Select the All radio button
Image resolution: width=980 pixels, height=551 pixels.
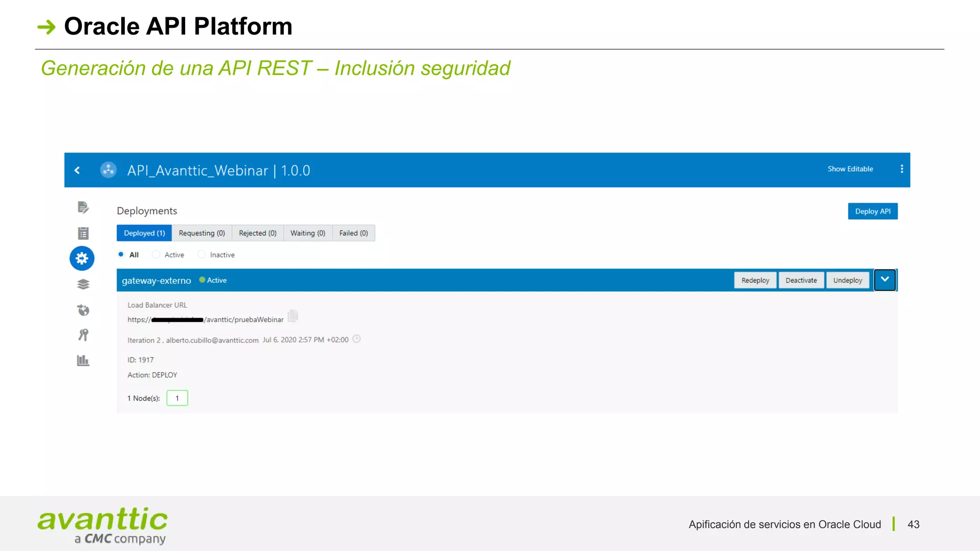coord(121,254)
